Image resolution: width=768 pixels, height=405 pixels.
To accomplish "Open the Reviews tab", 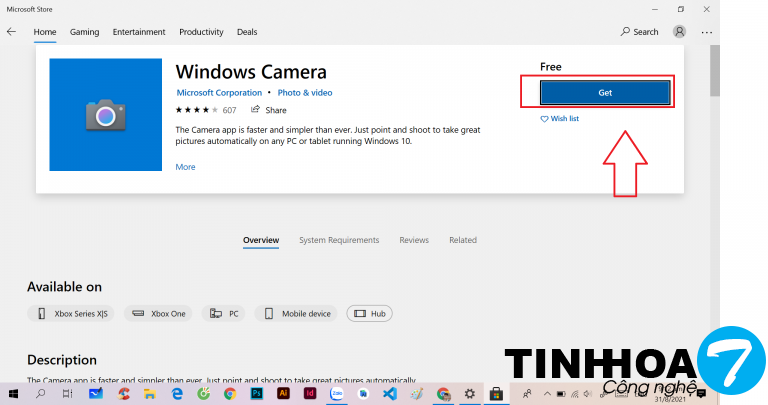I will pos(414,240).
